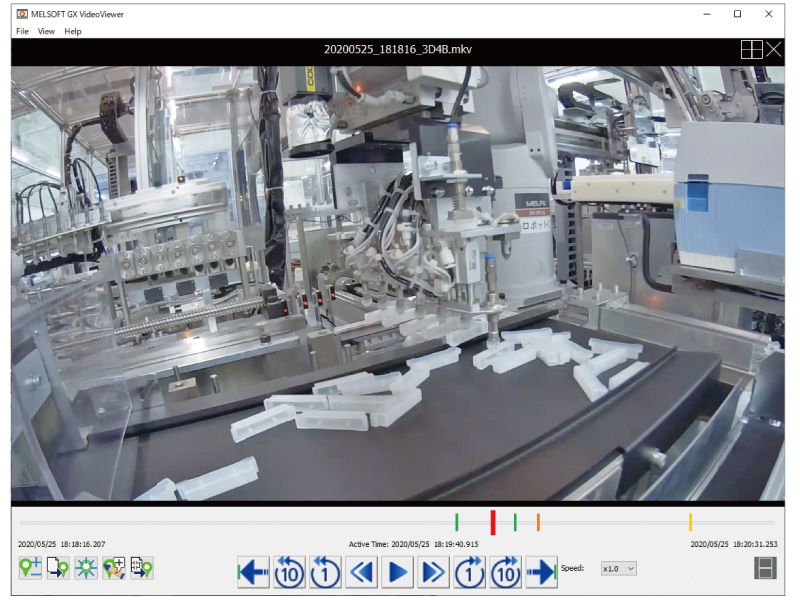The height and width of the screenshot is (600, 800).
Task: Open the View menu
Action: (46, 31)
